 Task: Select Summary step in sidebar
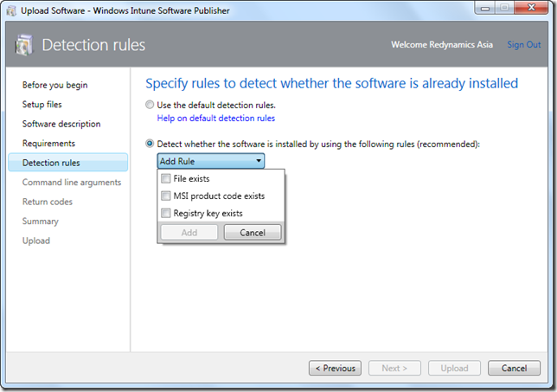coord(40,221)
